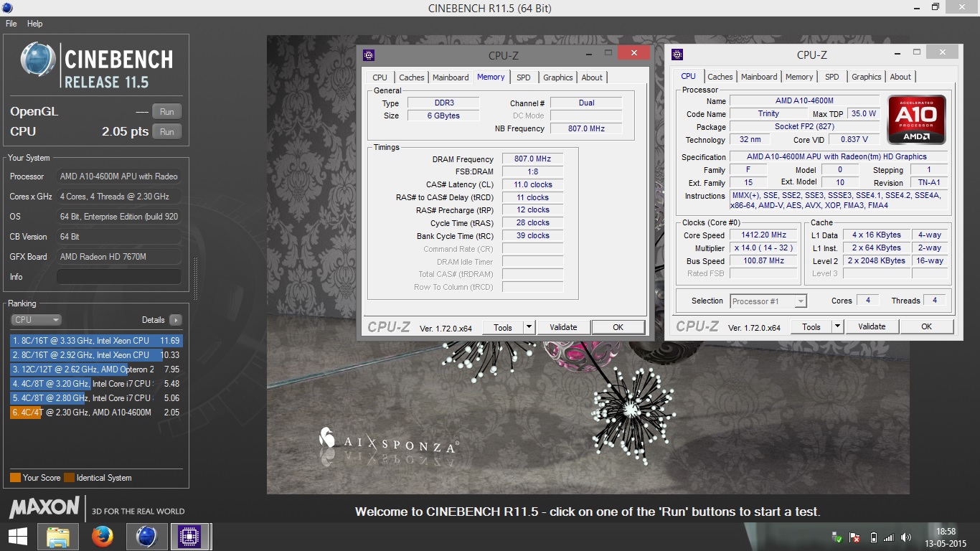The image size is (980, 551).
Task: Open Mainboard tab in right CPU-Z window
Action: tap(759, 77)
